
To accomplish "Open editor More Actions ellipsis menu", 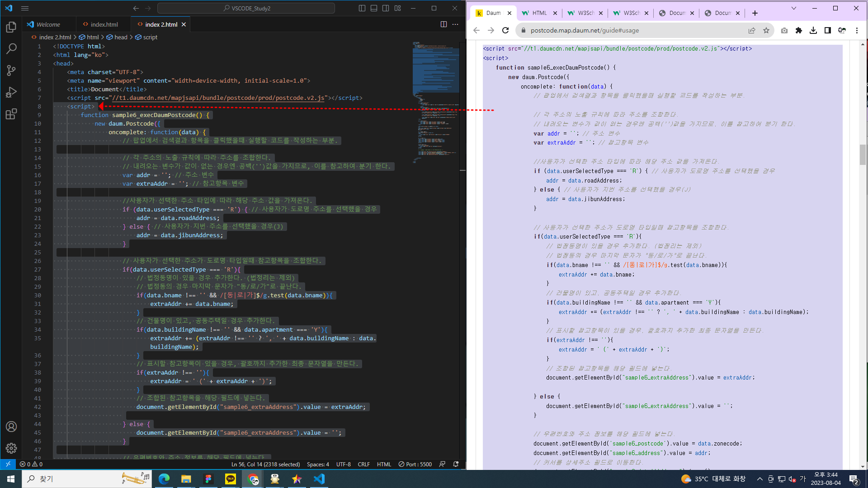I will 455,24.
